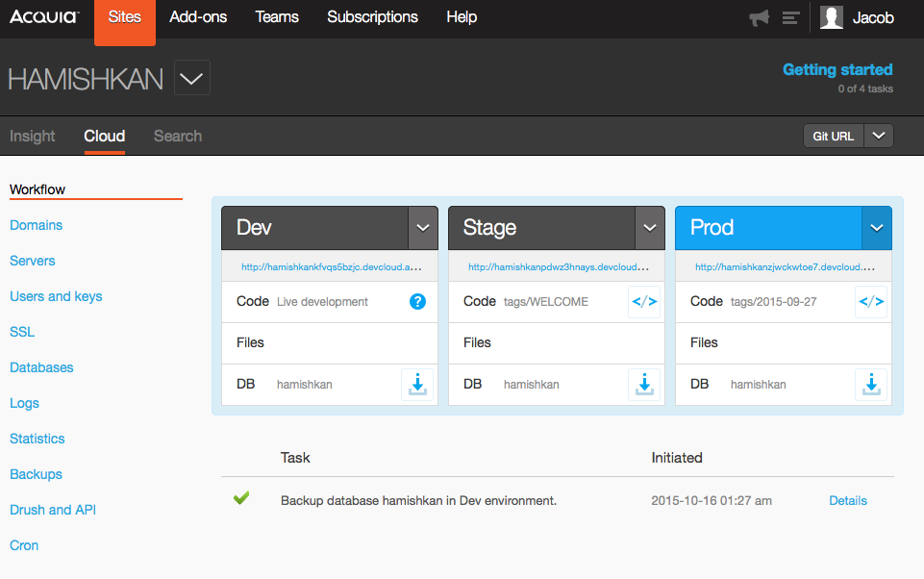This screenshot has width=924, height=579.
Task: Click the Prod environment header
Action: [x=768, y=228]
